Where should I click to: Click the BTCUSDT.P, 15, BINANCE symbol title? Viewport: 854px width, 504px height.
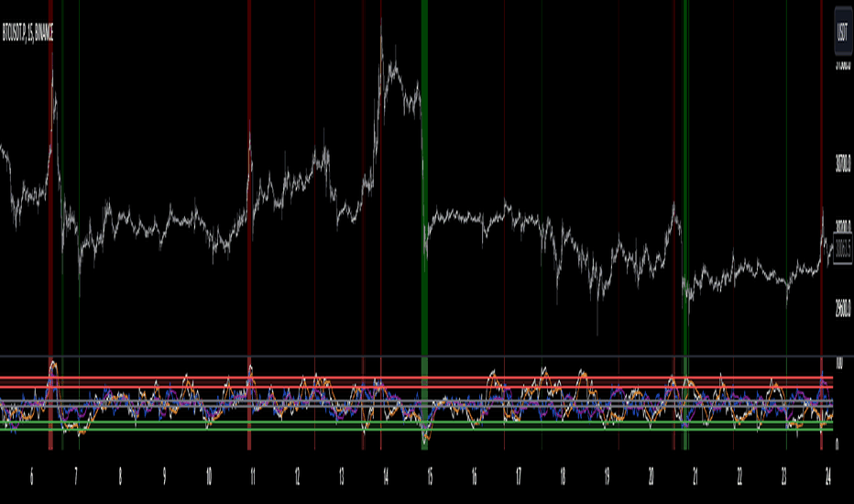coord(27,34)
